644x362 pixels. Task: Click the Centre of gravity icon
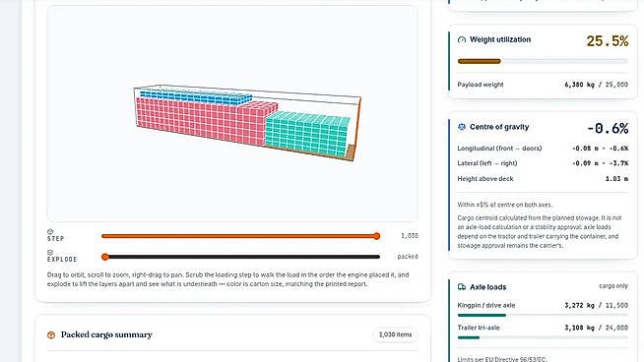tap(462, 127)
